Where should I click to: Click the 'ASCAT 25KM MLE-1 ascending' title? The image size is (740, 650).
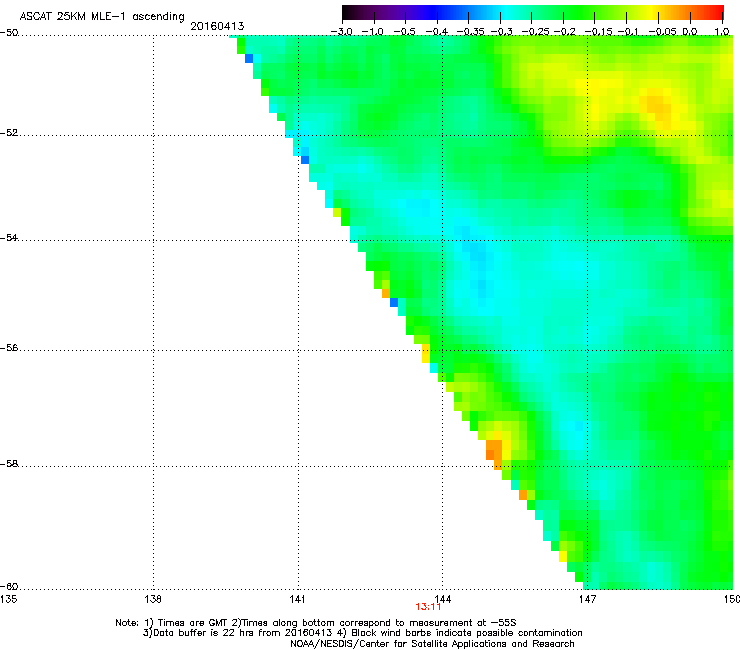(x=102, y=16)
